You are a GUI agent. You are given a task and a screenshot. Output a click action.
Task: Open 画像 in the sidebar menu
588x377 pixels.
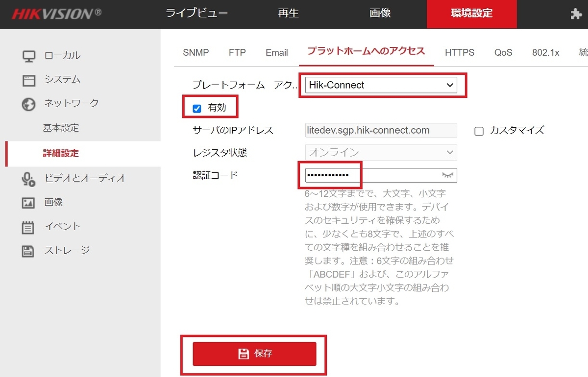(x=53, y=202)
